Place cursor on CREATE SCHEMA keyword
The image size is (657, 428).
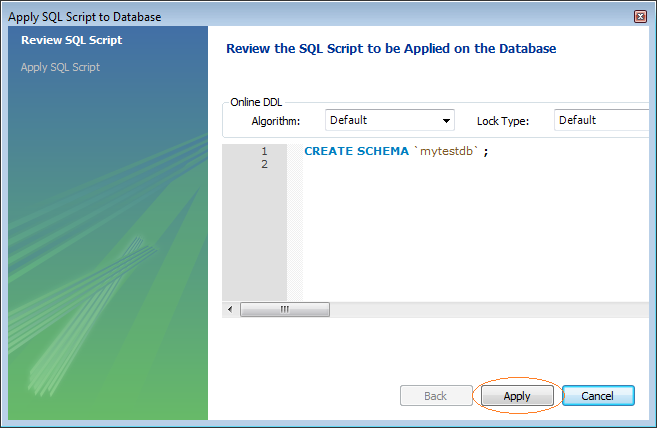pos(356,151)
